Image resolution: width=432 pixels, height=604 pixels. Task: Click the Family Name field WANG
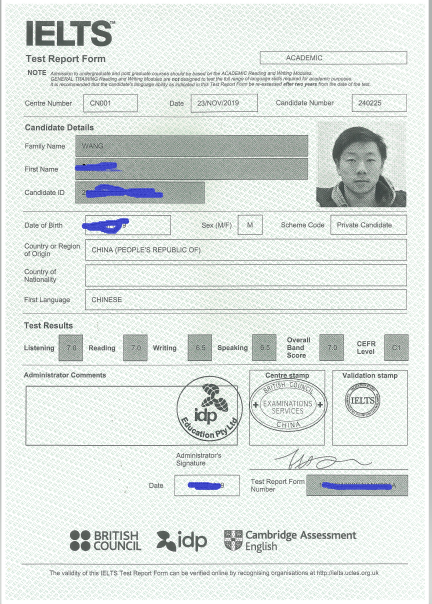coord(192,146)
